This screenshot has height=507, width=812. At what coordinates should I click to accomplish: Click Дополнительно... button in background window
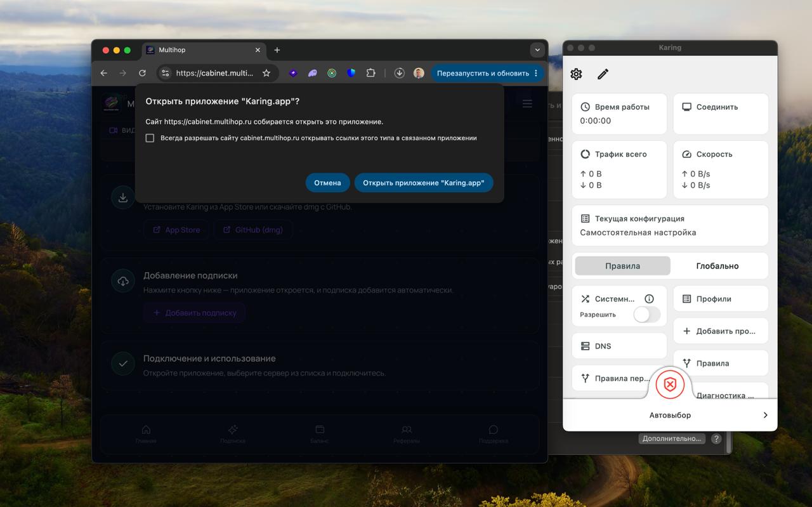pos(672,438)
